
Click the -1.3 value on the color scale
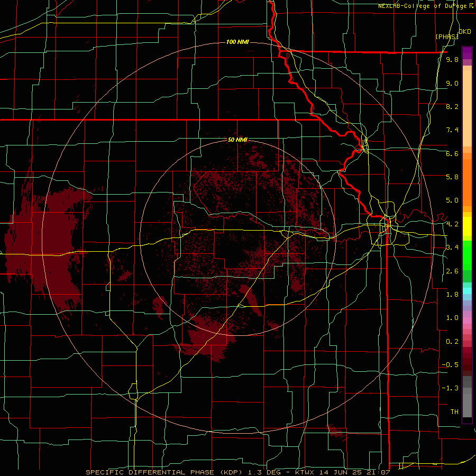pyautogui.click(x=450, y=388)
